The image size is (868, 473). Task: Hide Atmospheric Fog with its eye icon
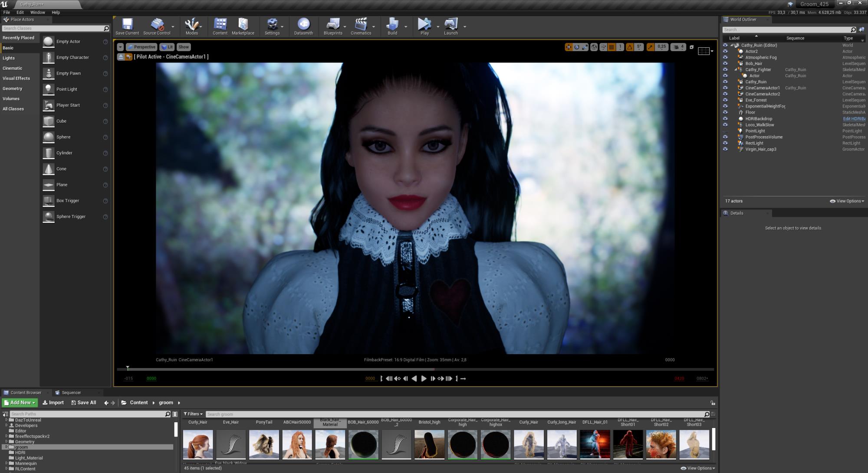[725, 57]
